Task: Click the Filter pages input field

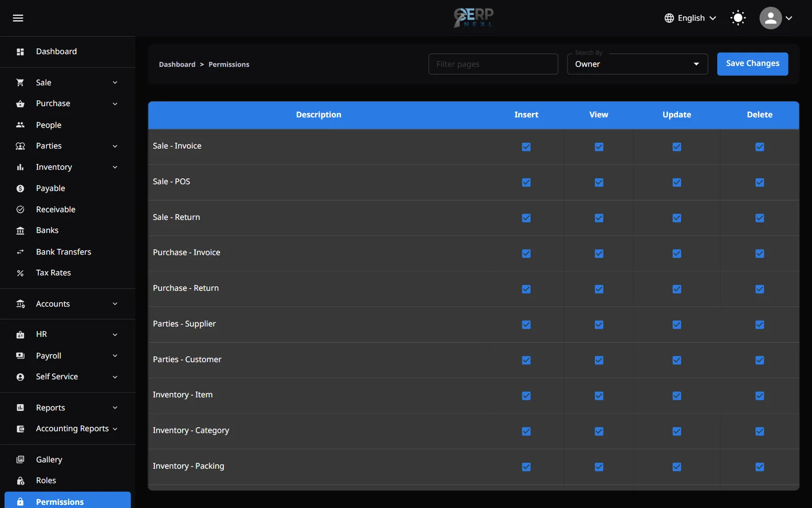Action: click(x=493, y=64)
